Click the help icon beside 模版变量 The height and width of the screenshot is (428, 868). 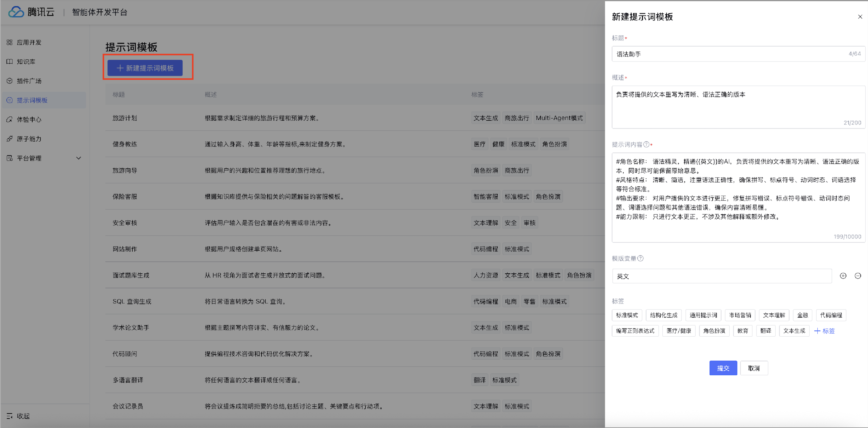click(640, 258)
